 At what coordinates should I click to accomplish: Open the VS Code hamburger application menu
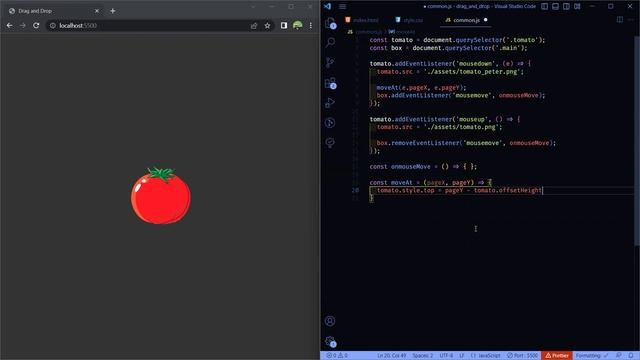click(342, 7)
